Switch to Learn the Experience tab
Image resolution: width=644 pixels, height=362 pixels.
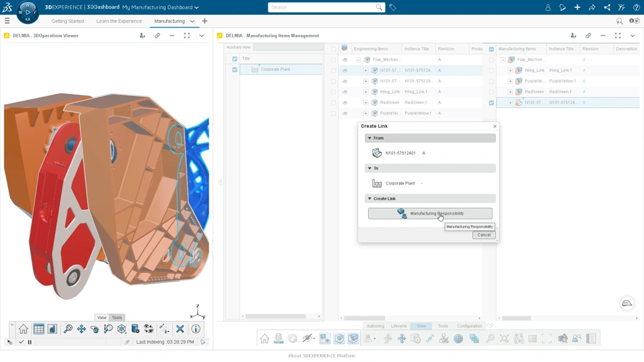(119, 21)
